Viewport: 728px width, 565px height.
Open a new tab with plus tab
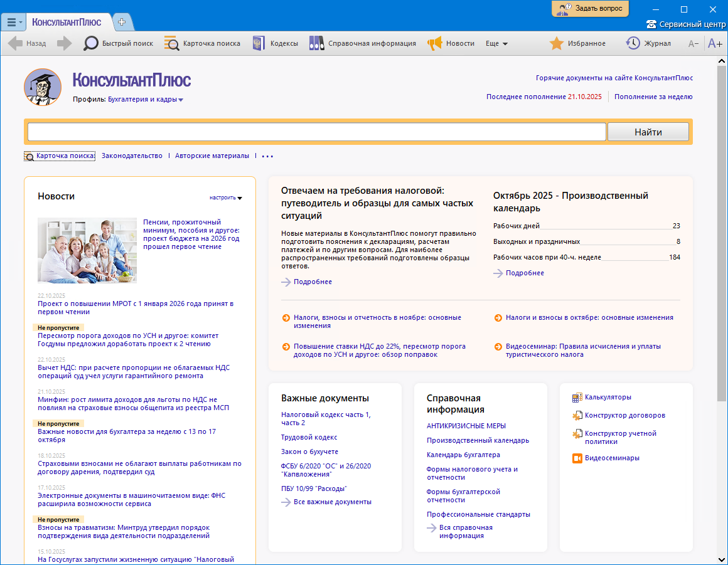122,22
